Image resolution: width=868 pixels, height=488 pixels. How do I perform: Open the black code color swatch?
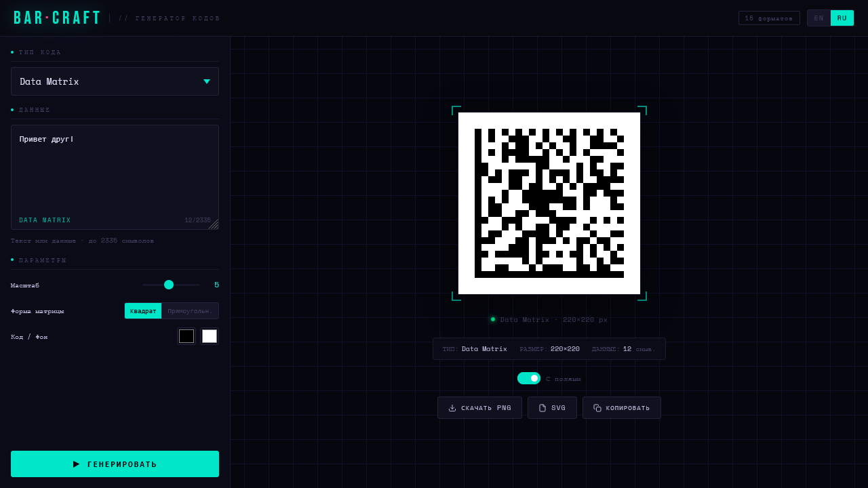186,336
